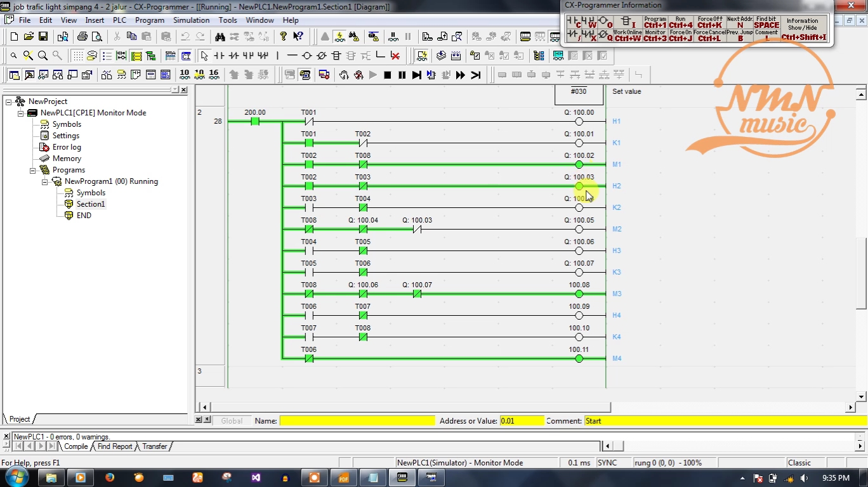Viewport: 868px width, 487px height.
Task: Select the New Contact tool
Action: pos(220,55)
